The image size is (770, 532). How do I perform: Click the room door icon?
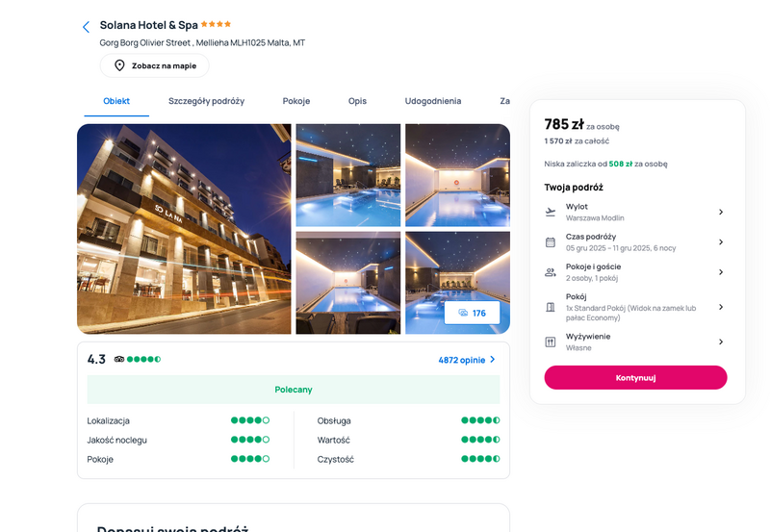(x=551, y=307)
